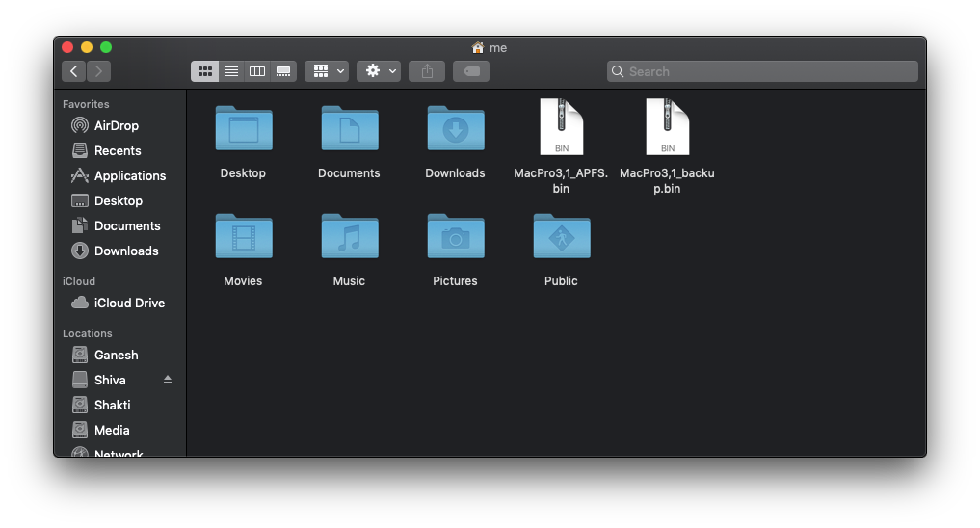
Task: Click in the Search field
Action: pos(762,71)
